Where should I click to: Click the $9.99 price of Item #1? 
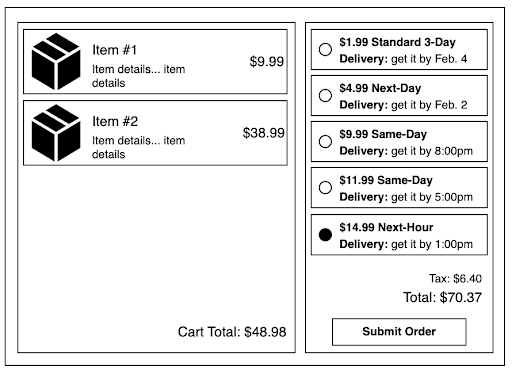[x=267, y=61]
